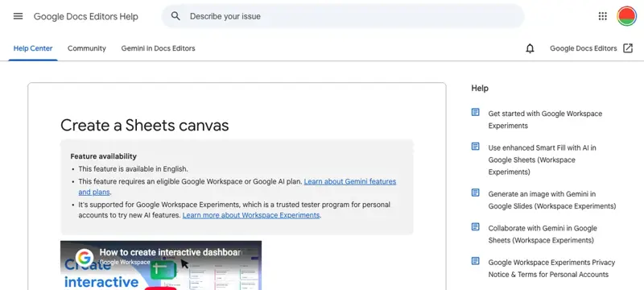Open Generate an image with Gemini in Slides article
This screenshot has height=290, width=644.
(x=552, y=200)
